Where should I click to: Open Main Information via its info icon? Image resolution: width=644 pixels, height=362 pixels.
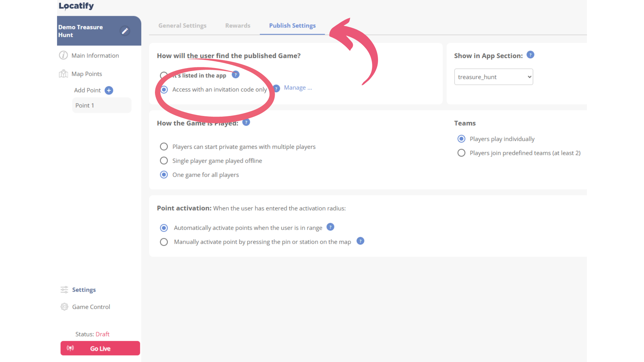tap(64, 55)
